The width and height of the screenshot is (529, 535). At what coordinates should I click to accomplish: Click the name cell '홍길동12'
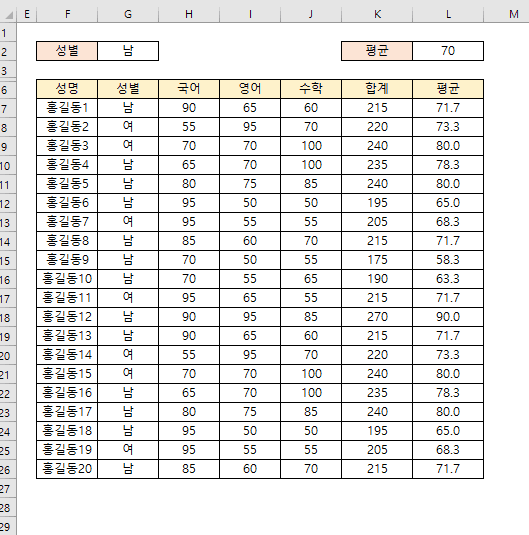tap(67, 317)
